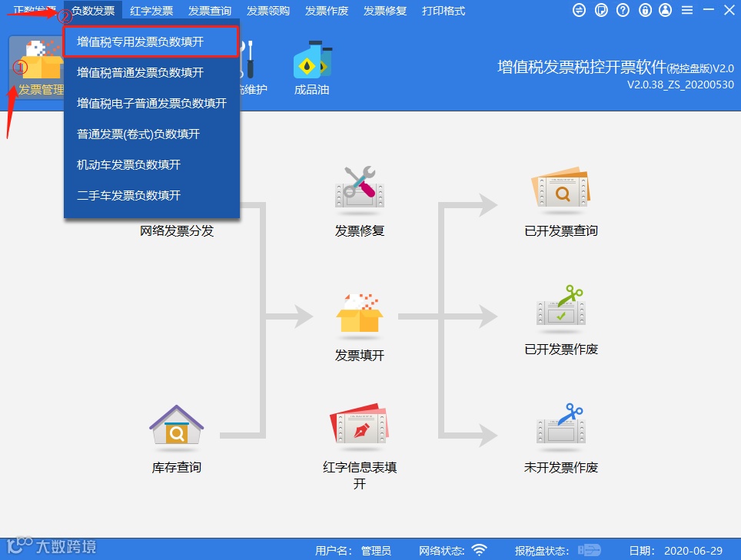
Task: Close the invoice software window
Action: (729, 10)
